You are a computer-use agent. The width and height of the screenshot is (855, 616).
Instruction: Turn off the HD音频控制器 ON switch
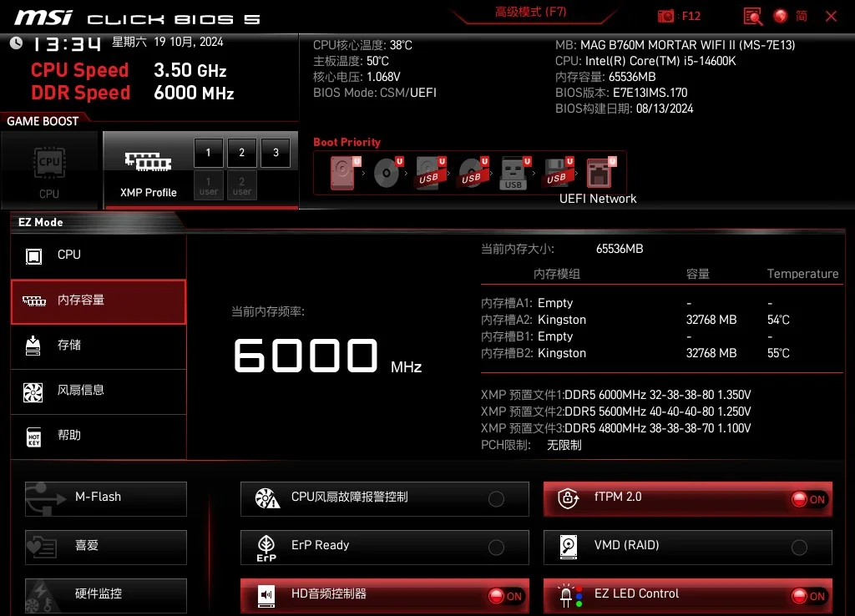(505, 596)
